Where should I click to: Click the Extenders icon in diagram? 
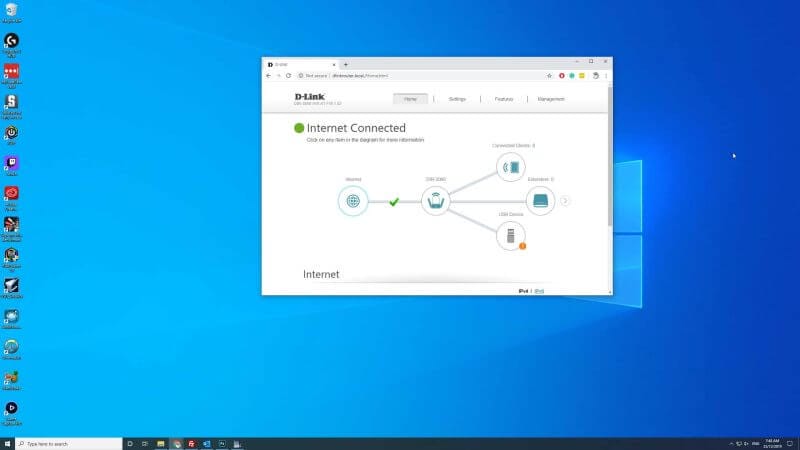[x=540, y=201]
